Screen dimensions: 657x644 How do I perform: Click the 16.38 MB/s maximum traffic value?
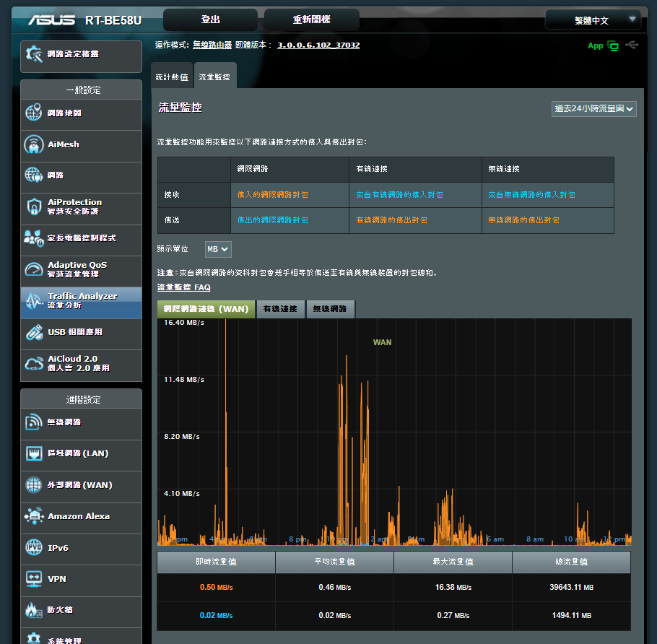[x=453, y=588]
